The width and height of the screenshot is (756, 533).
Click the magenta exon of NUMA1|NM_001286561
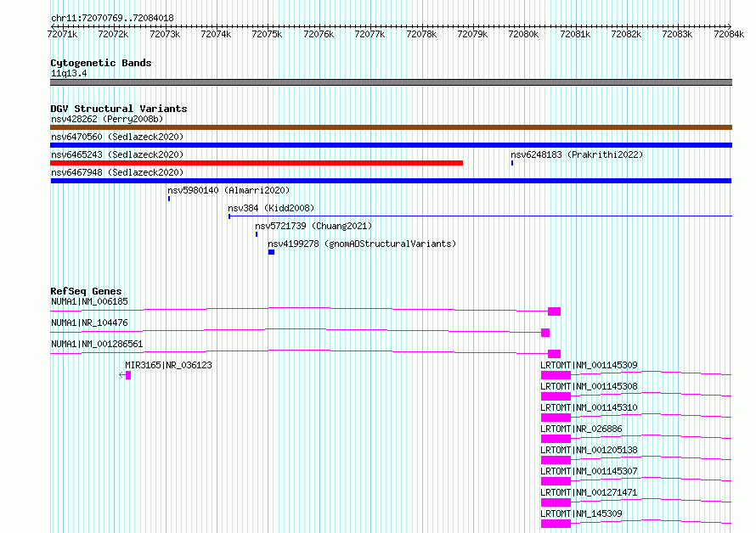coord(555,354)
